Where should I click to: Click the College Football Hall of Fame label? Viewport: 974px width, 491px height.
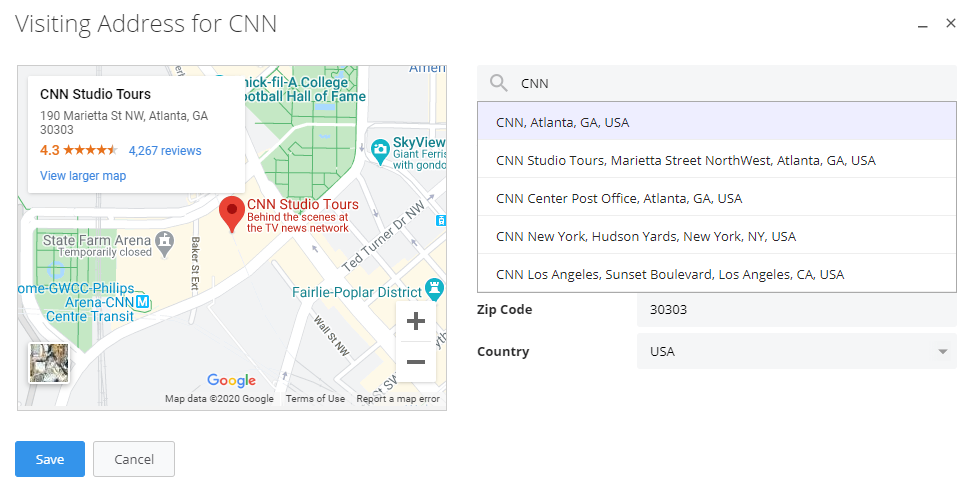point(303,89)
